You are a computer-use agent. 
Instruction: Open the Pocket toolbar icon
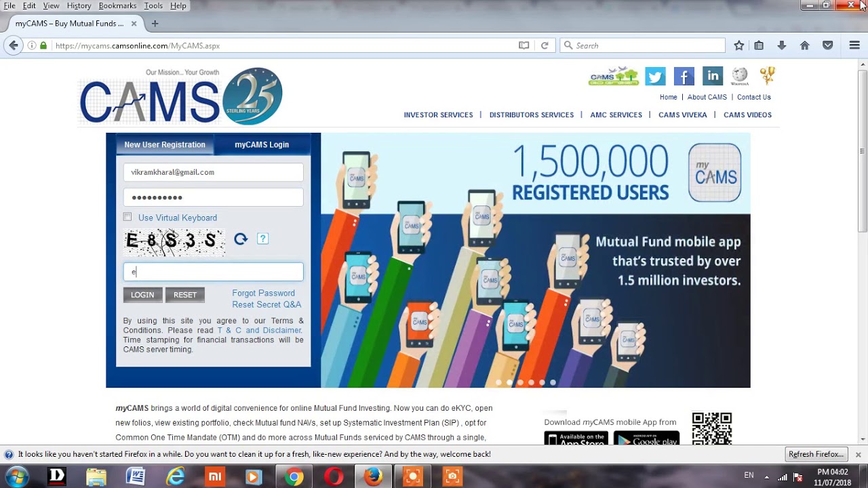(x=827, y=45)
